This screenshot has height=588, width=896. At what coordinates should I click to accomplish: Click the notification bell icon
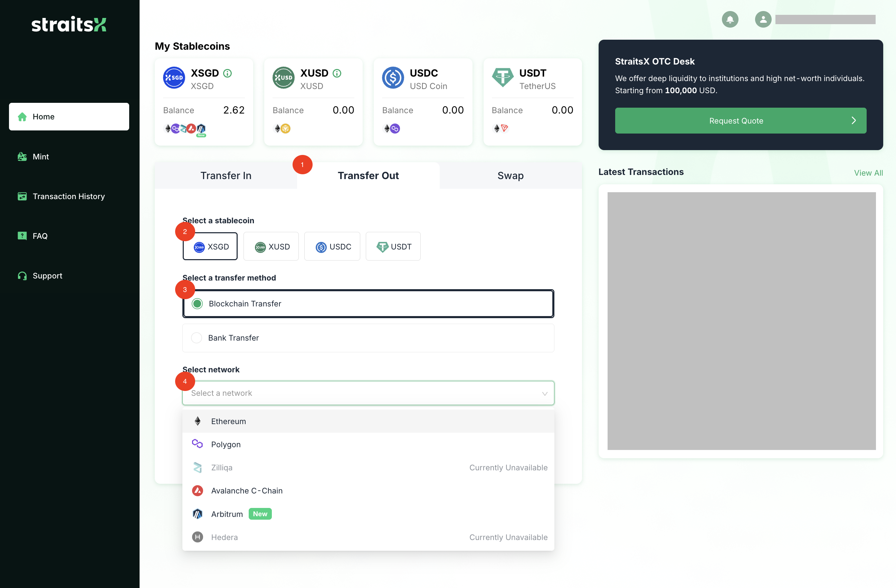730,20
